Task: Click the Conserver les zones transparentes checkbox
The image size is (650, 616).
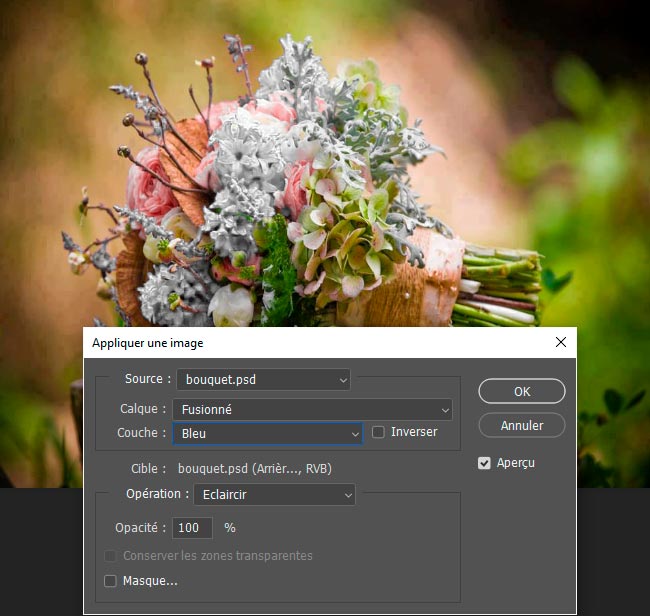Action: pos(111,556)
